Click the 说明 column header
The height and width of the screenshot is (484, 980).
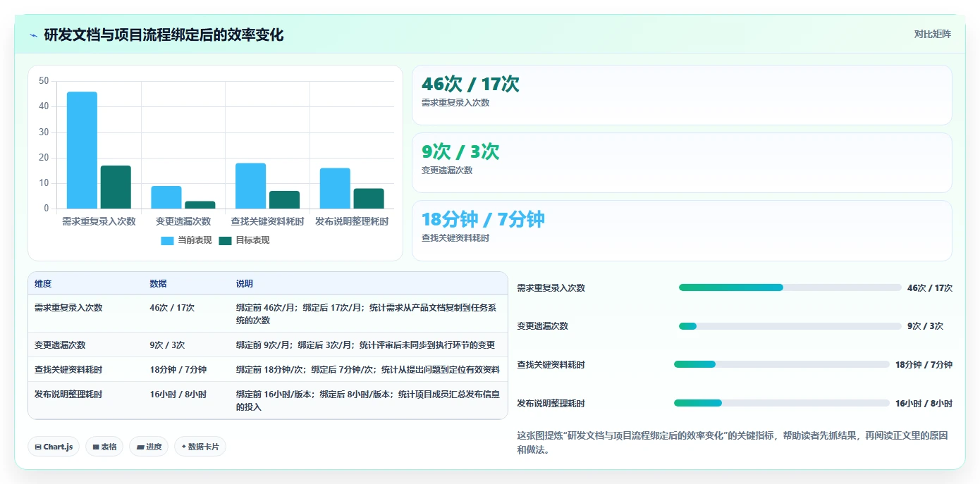(245, 284)
